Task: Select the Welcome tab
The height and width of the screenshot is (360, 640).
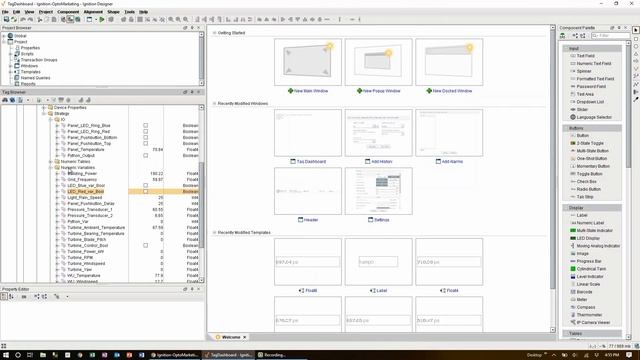Action: tap(231, 337)
